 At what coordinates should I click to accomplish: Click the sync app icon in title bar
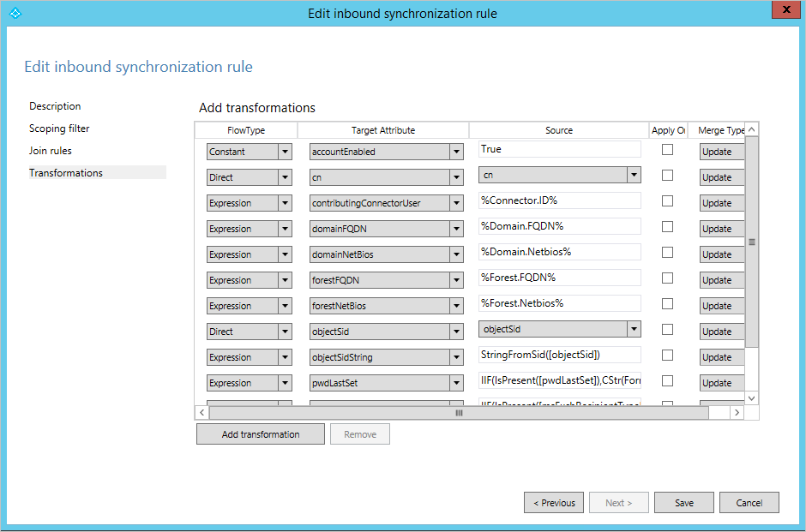pyautogui.click(x=15, y=14)
